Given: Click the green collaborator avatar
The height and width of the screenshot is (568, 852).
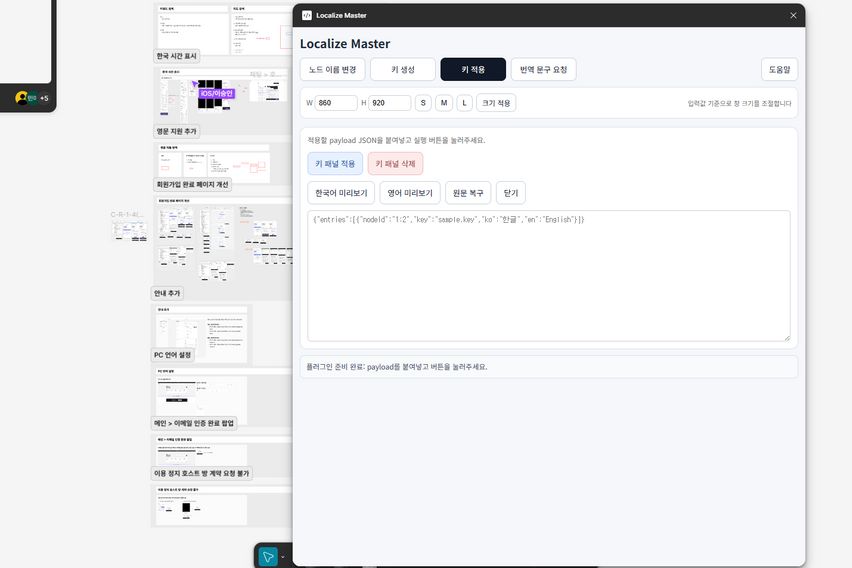Looking at the screenshot, I should coord(32,98).
